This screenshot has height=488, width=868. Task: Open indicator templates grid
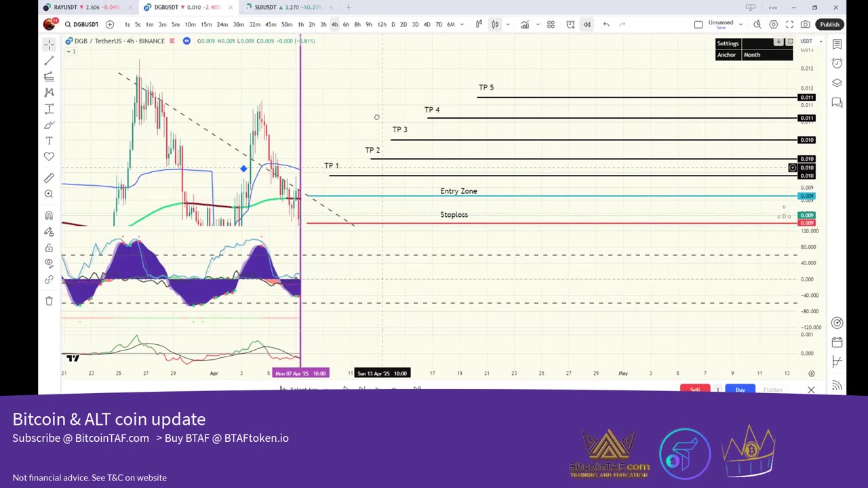click(x=551, y=24)
